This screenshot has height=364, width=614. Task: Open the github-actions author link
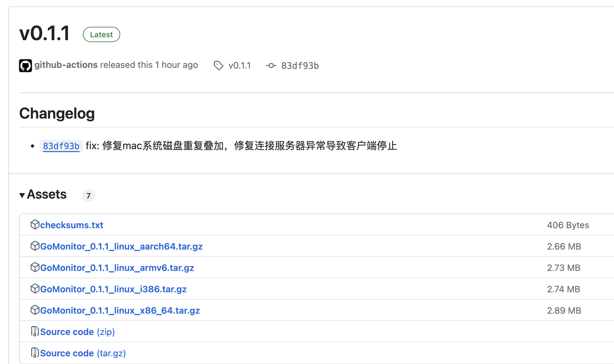[x=66, y=65]
